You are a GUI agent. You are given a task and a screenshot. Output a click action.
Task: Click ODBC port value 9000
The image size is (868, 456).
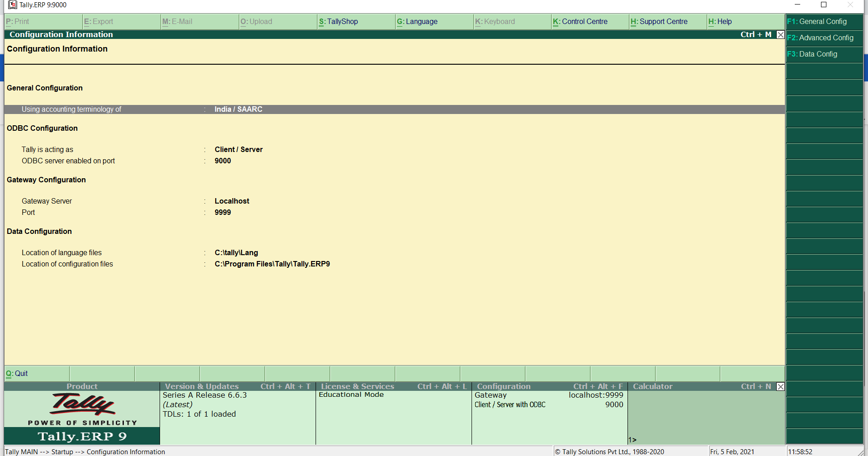[223, 161]
